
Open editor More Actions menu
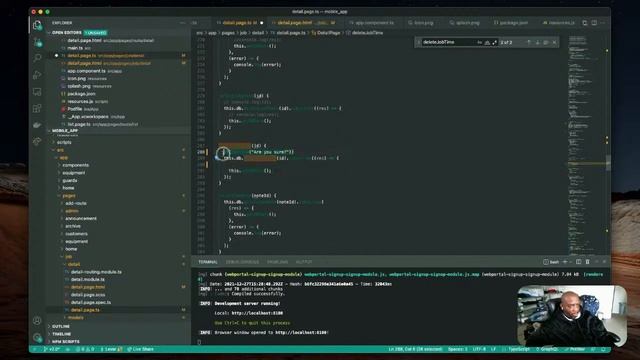pos(603,23)
